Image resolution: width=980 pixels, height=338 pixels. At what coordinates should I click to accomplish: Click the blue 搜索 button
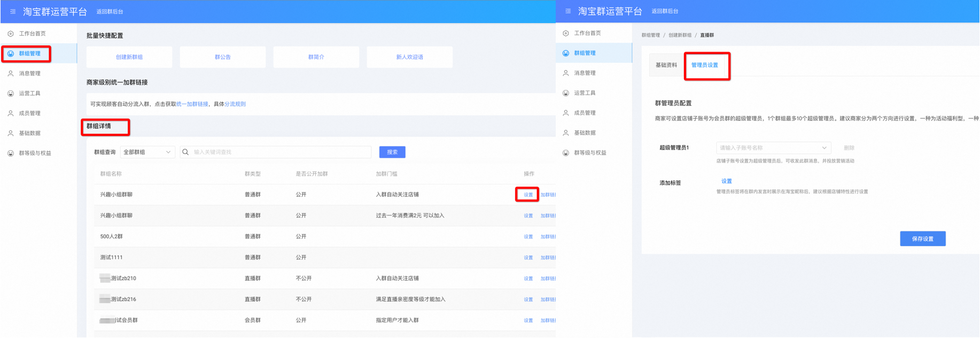tap(392, 152)
